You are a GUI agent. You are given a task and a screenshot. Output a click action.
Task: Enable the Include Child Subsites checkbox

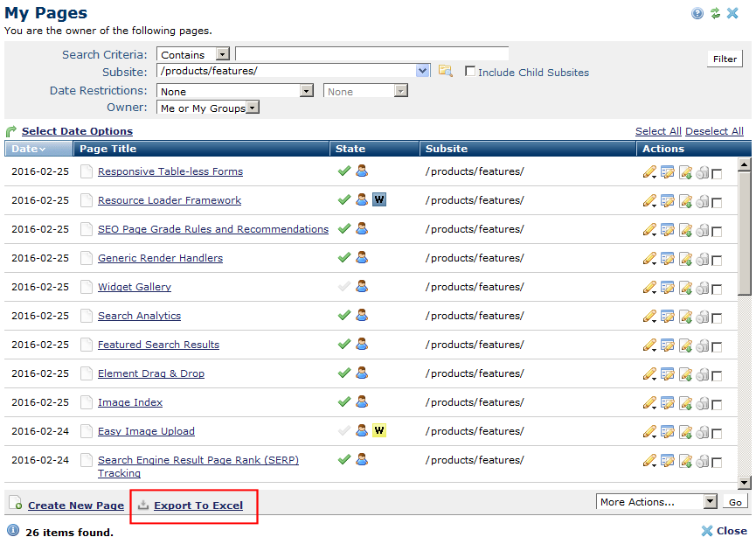click(469, 72)
